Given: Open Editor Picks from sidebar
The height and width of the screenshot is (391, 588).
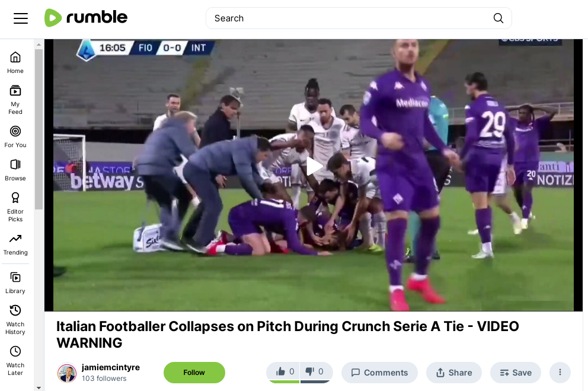Looking at the screenshot, I should click(x=15, y=207).
